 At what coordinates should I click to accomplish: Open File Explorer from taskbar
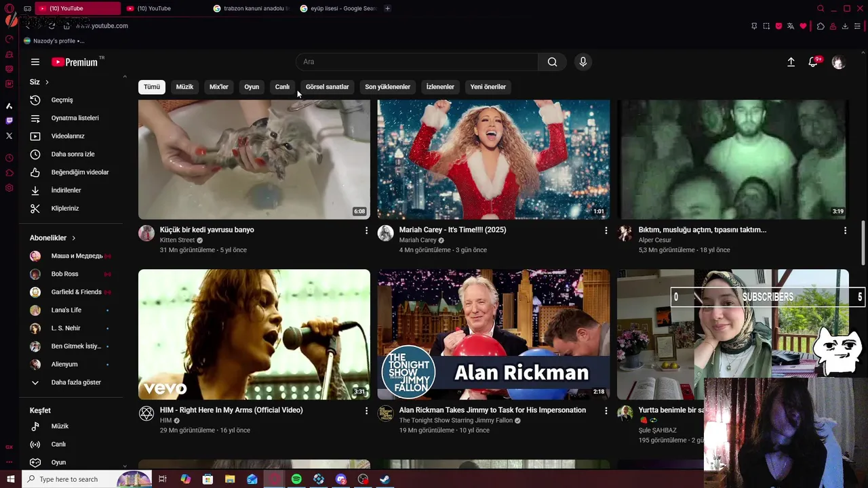(230, 479)
